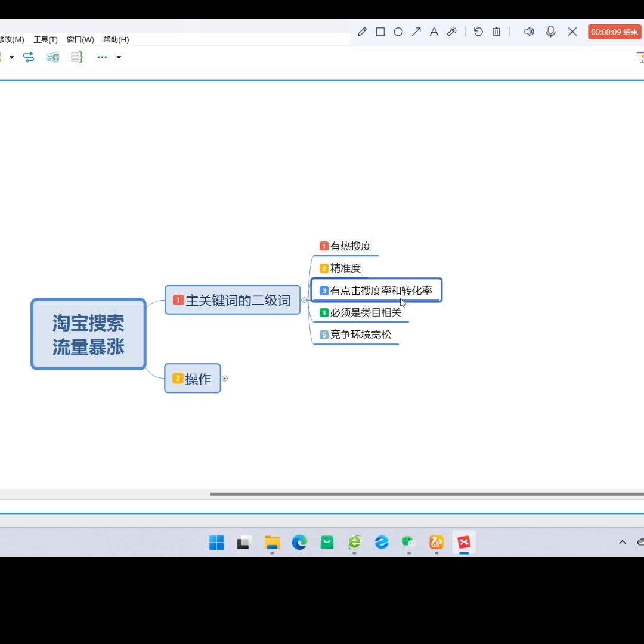Collapse the 主关键词的二级词 branch
The image size is (644, 644).
[x=304, y=300]
